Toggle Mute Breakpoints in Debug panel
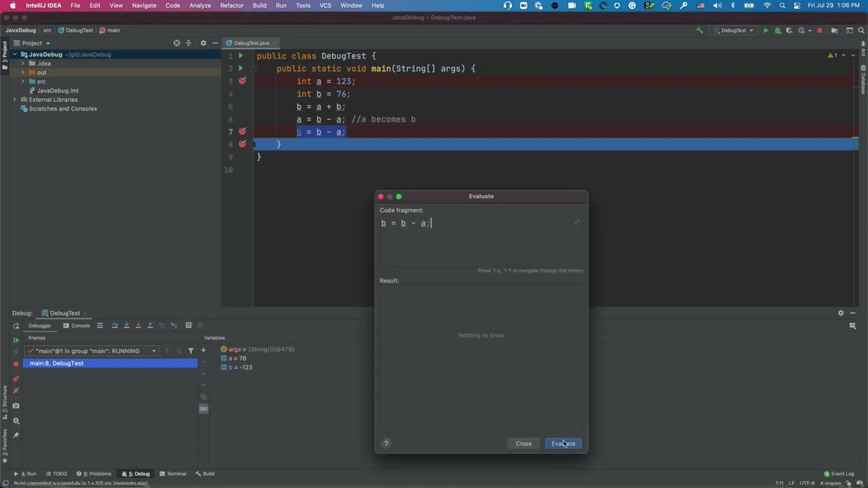The image size is (868, 488). tap(16, 390)
